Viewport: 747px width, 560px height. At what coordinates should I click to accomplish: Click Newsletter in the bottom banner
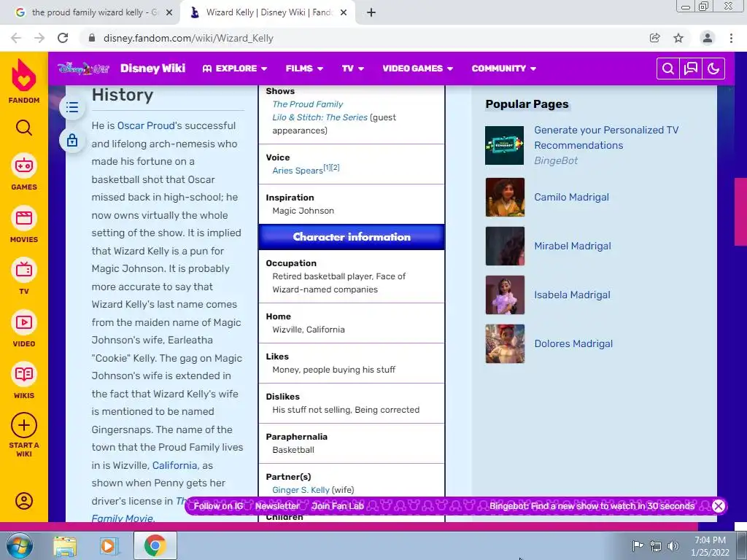tap(277, 506)
